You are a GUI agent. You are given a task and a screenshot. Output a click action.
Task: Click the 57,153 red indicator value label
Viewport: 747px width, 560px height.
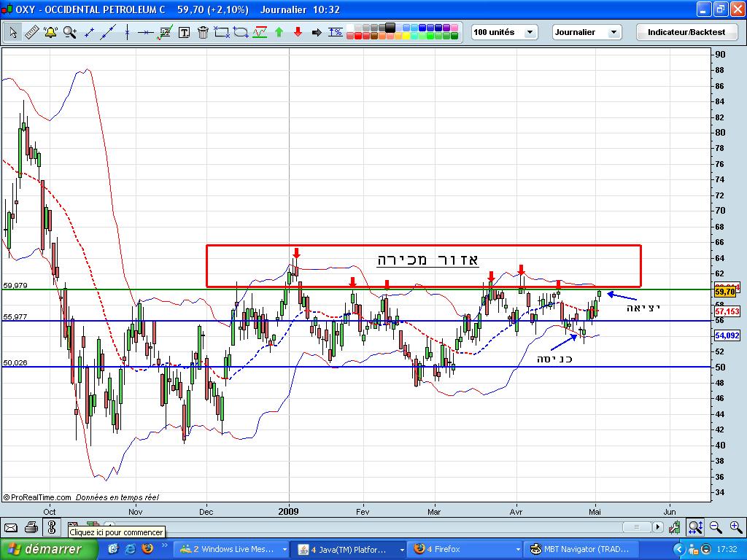pyautogui.click(x=727, y=311)
